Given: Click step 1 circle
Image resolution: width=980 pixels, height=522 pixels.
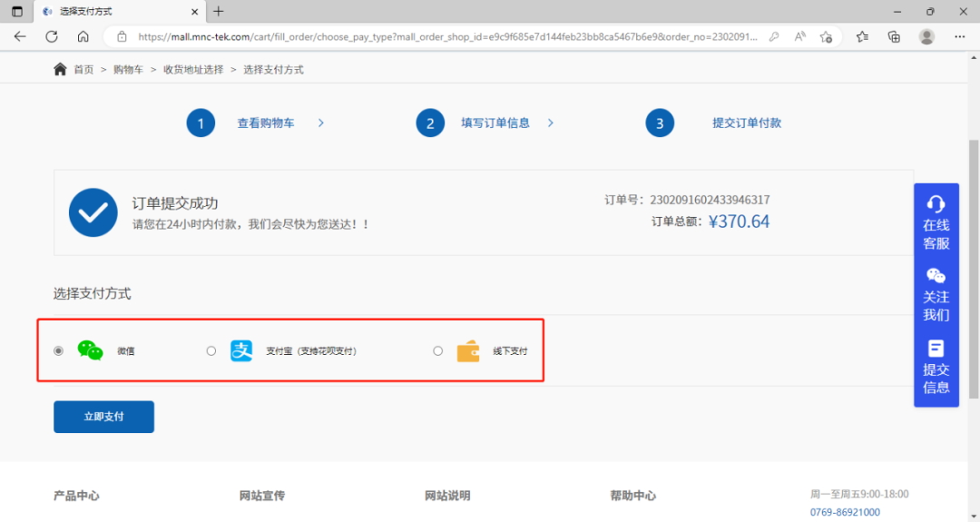Looking at the screenshot, I should (x=201, y=123).
